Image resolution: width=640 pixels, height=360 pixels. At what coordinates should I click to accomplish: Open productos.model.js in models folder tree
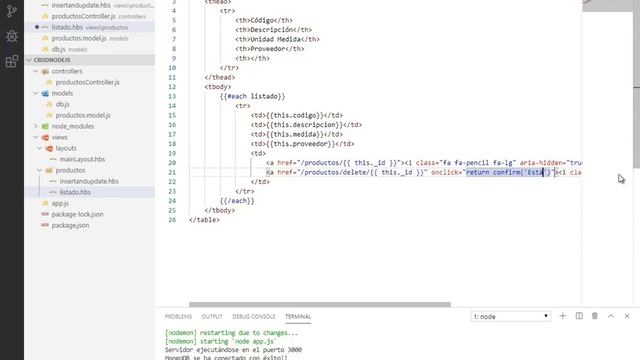(83, 115)
